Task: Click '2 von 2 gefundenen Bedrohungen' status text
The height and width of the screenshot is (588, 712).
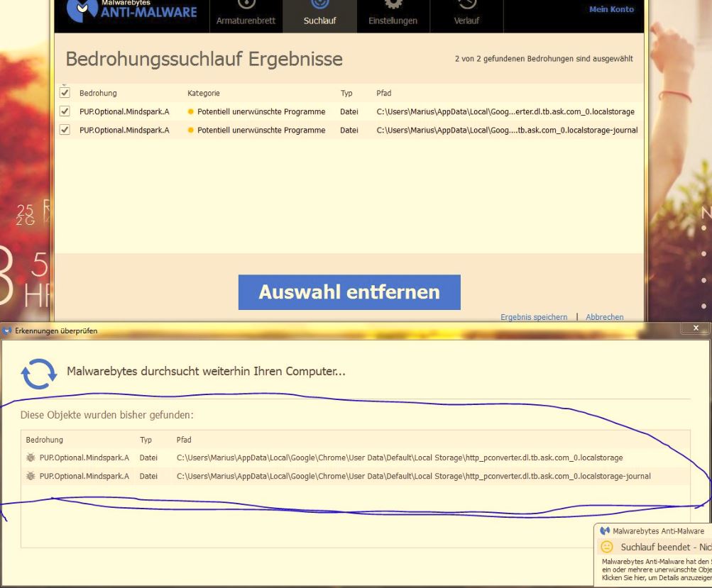Action: pos(544,59)
